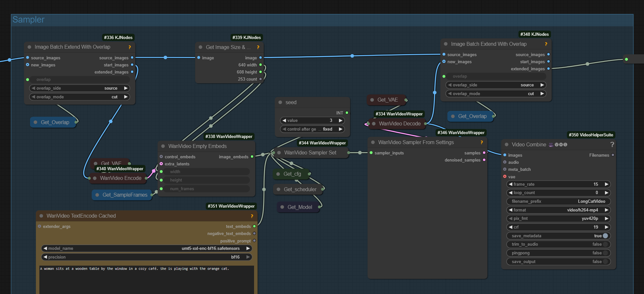Enable the pingpong toggle
Image resolution: width=644 pixels, height=294 pixels.
pyautogui.click(x=605, y=253)
